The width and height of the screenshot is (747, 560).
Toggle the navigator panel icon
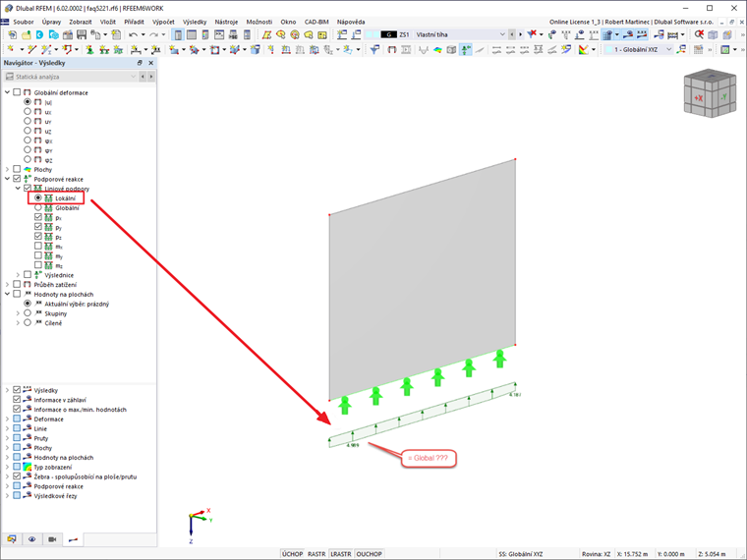[x=178, y=34]
